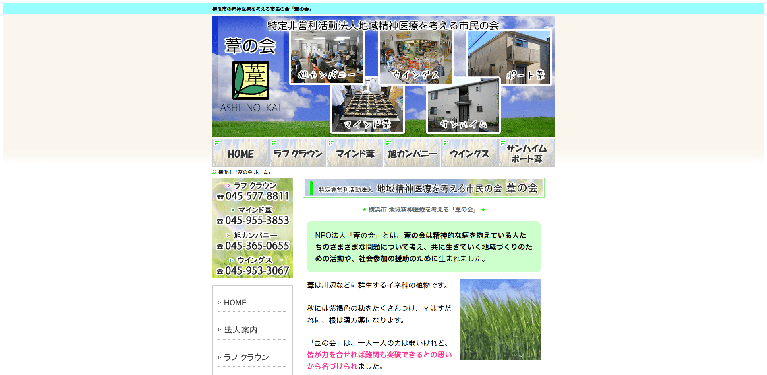This screenshot has height=375, width=767.
Task: Open the 法人案内 link in the side menu
Action: pos(240,330)
